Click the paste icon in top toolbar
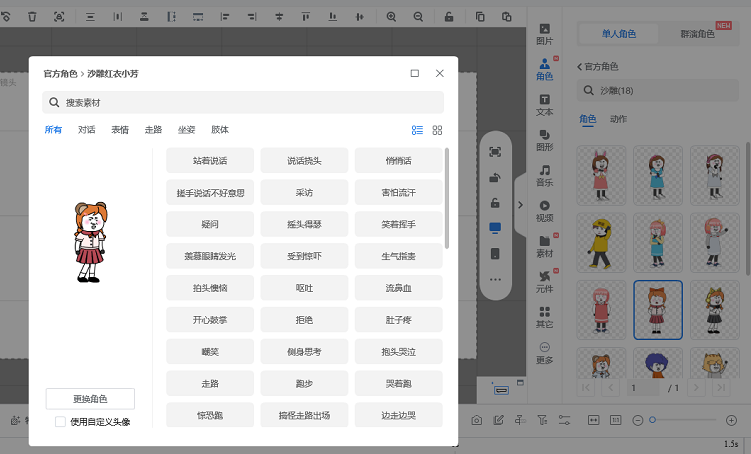Screen dimensions: 751x454 click(507, 17)
